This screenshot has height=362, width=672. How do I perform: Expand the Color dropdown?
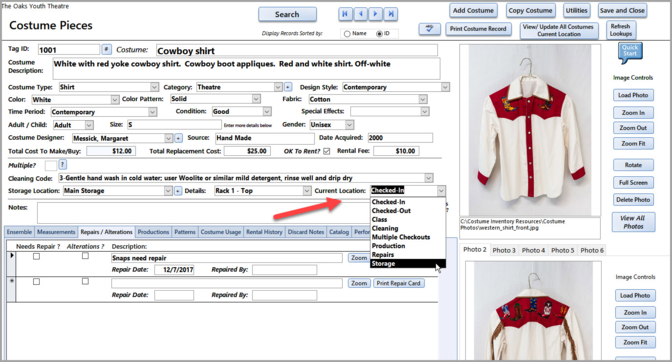point(114,99)
